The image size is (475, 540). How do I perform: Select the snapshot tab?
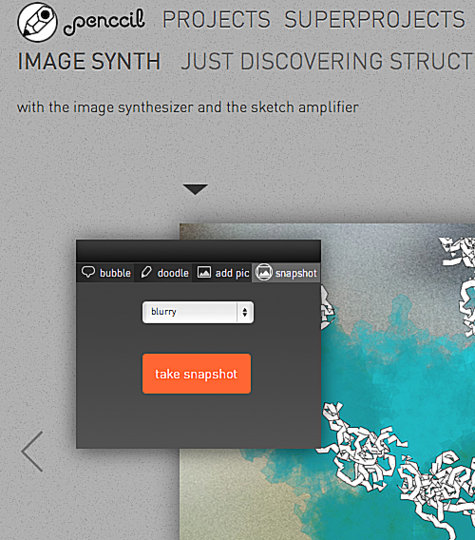pos(286,273)
